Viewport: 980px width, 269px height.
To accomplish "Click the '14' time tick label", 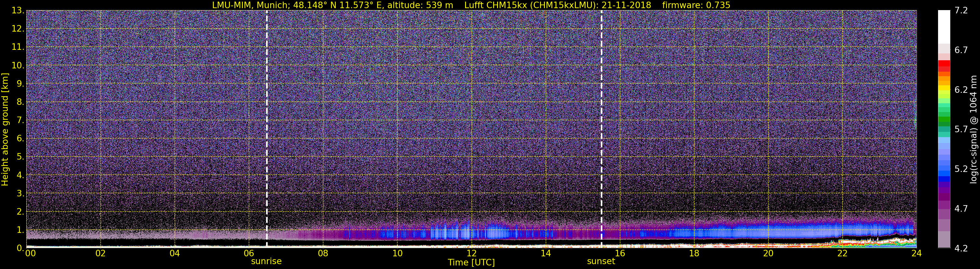I will click(x=545, y=253).
